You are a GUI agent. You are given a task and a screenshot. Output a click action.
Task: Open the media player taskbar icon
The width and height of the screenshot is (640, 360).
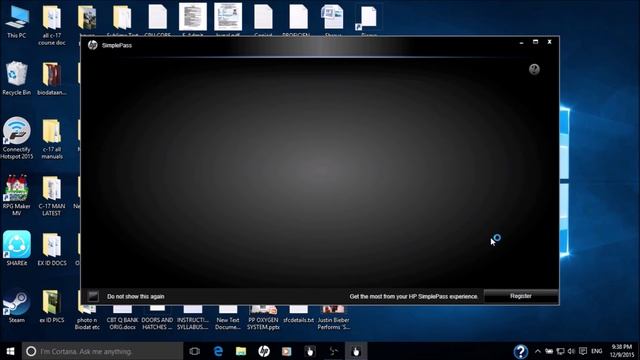click(x=287, y=351)
